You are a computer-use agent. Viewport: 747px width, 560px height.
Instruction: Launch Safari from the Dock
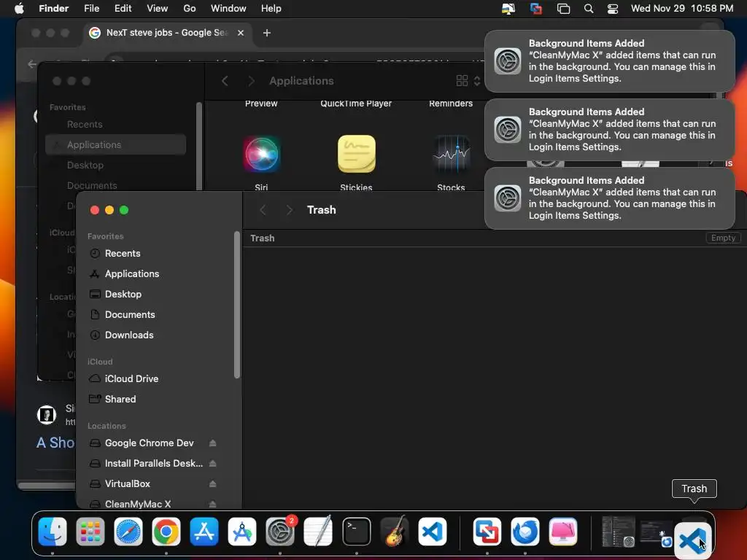click(x=128, y=532)
